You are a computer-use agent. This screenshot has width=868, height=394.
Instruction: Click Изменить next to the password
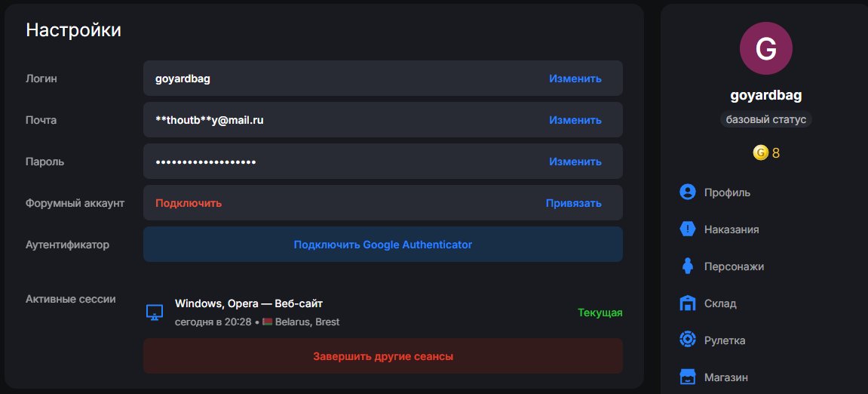(575, 162)
